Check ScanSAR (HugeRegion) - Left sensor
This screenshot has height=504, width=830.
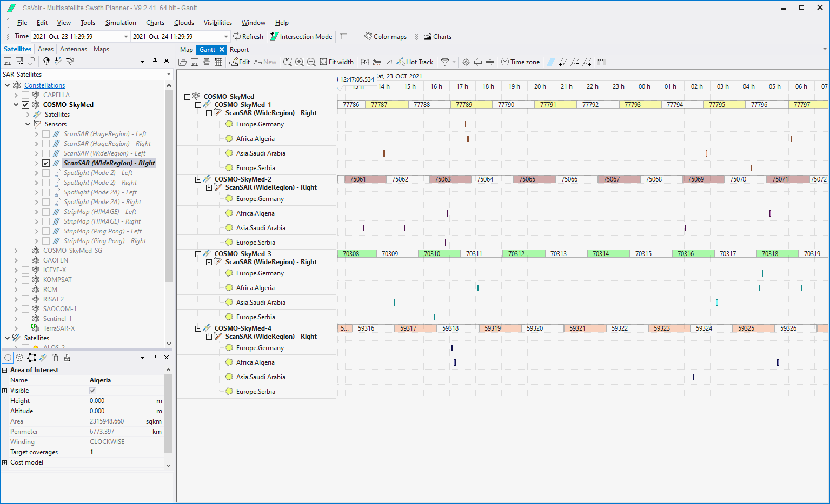(x=46, y=134)
